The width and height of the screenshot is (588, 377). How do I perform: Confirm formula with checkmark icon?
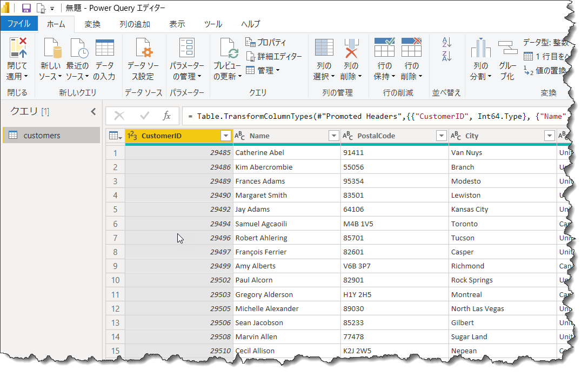tap(144, 116)
